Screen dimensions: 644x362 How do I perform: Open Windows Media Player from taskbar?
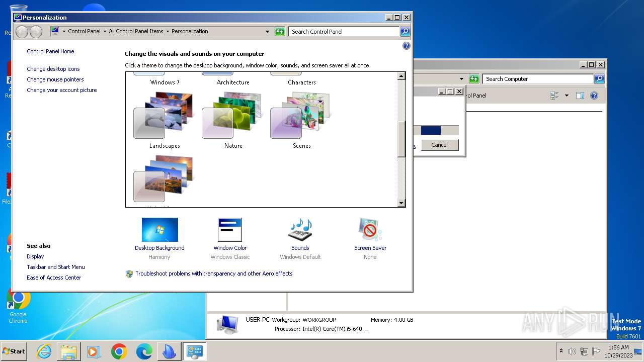(94, 351)
